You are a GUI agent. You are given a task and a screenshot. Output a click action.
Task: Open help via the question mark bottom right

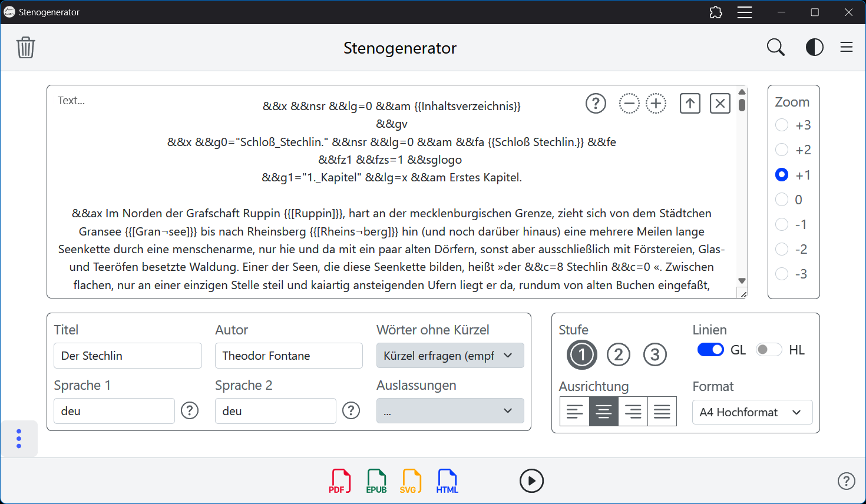click(847, 481)
